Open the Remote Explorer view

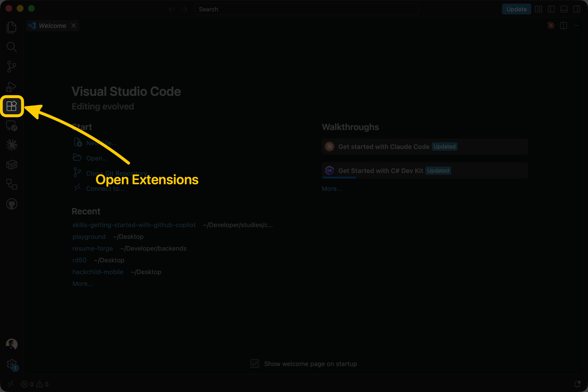(12, 126)
